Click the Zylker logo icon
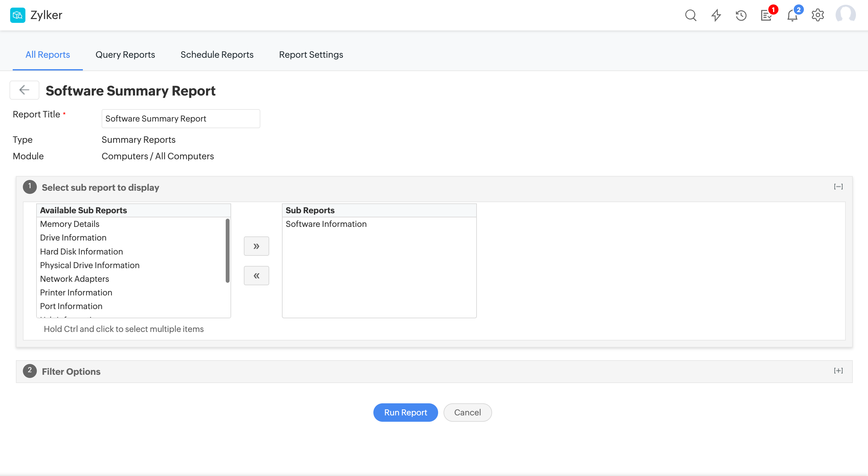The image size is (868, 476). point(17,15)
